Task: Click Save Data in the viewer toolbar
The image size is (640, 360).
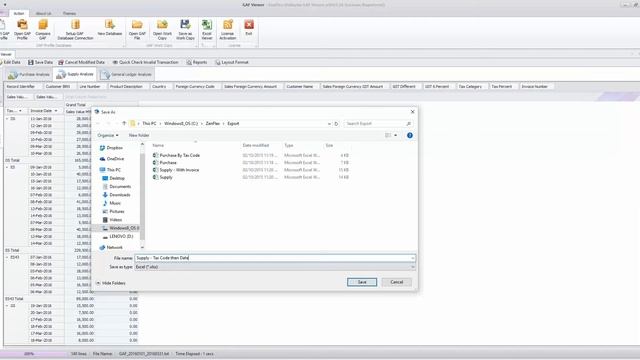Action: (x=40, y=62)
